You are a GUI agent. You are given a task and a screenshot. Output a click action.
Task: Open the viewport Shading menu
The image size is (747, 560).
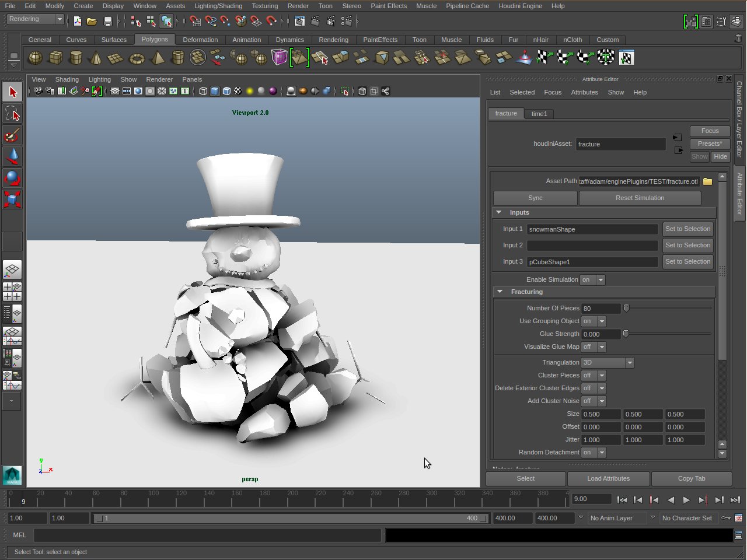[x=67, y=79]
